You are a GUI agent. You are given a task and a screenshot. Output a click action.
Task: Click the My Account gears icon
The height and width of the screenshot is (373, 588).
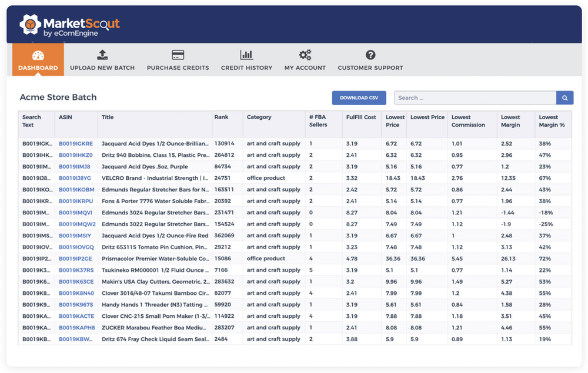pos(305,54)
